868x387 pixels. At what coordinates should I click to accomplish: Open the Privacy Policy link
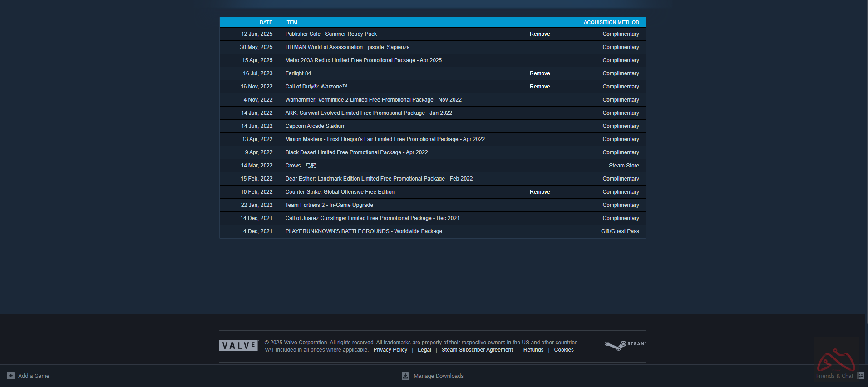(x=390, y=350)
